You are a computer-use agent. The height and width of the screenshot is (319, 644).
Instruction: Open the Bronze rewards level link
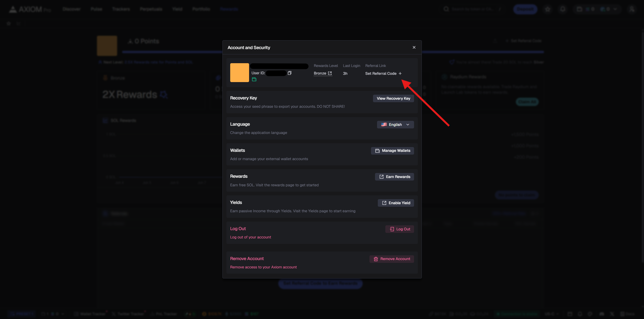click(323, 73)
